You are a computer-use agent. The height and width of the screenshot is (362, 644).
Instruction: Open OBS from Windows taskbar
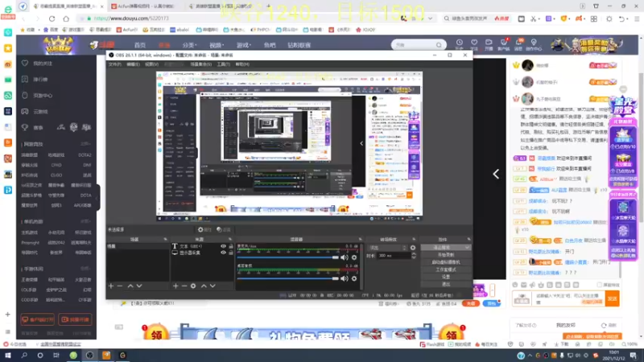[89, 355]
